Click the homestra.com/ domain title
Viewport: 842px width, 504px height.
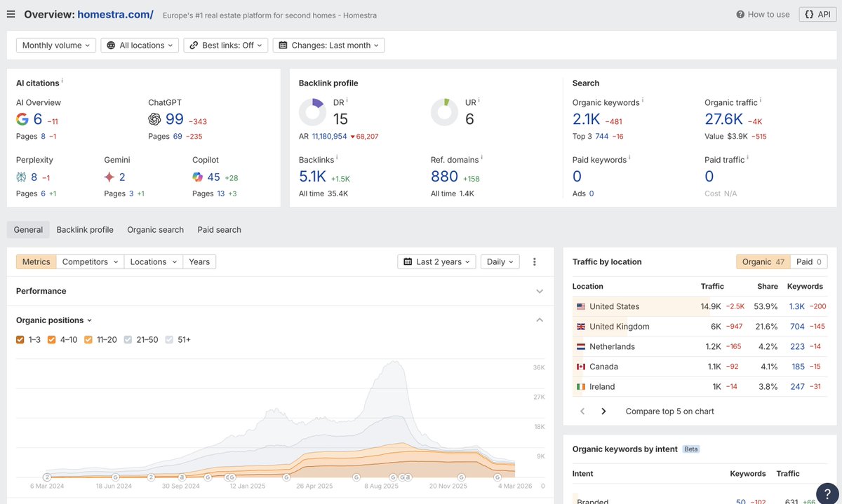point(116,14)
